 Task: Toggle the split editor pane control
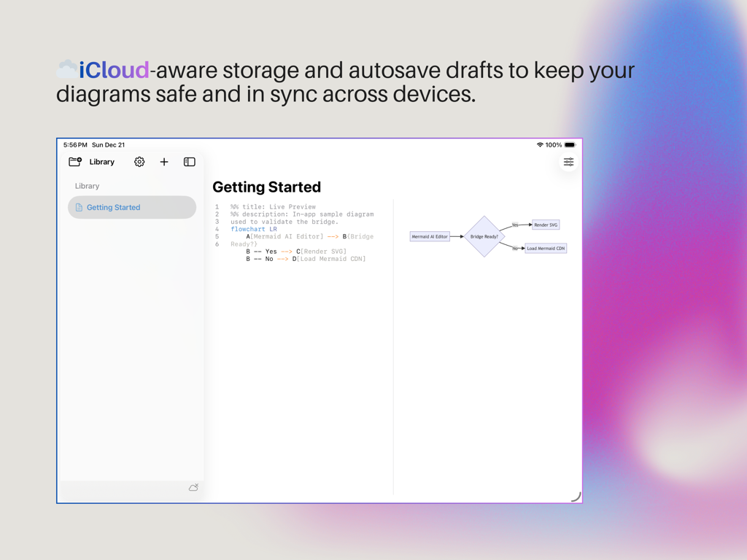pos(189,162)
